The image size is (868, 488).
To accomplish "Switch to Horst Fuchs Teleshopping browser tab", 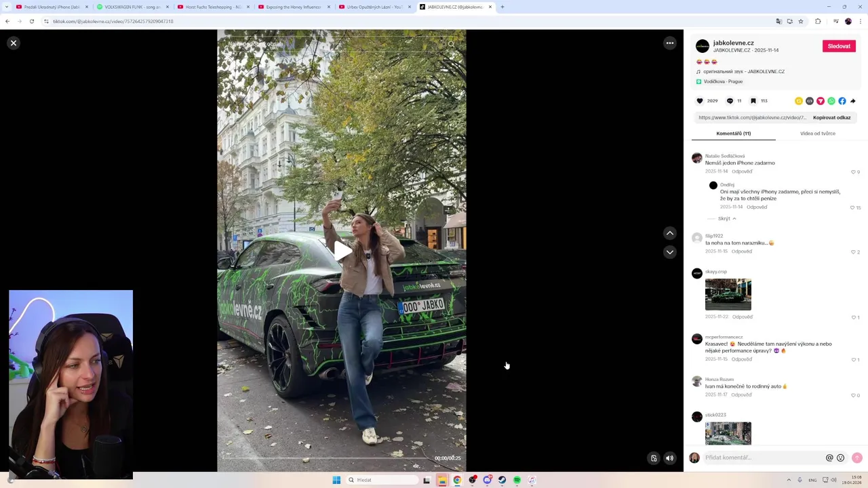I will pos(212,7).
